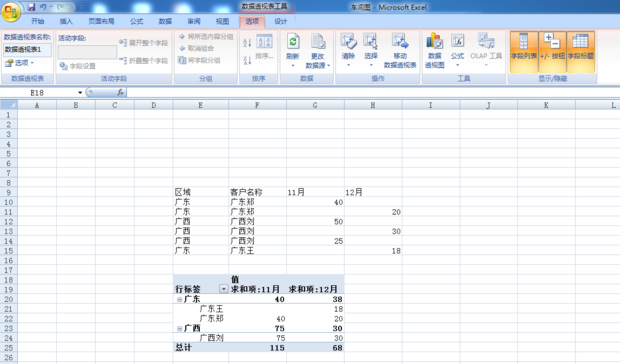Toggle the +/- 按钮 display button
This screenshot has width=620, height=364.
(552, 51)
